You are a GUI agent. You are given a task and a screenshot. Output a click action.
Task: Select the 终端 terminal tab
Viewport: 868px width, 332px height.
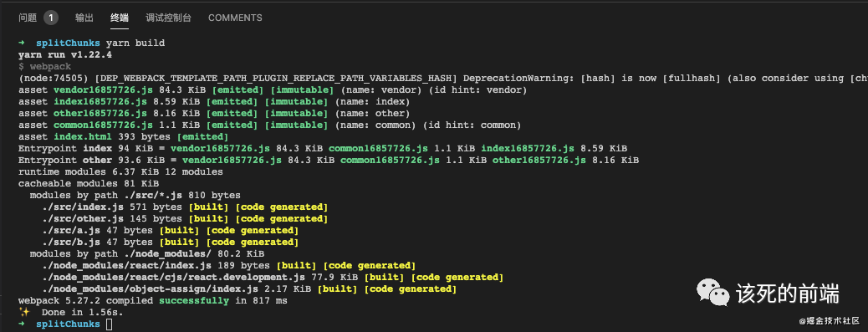(119, 18)
